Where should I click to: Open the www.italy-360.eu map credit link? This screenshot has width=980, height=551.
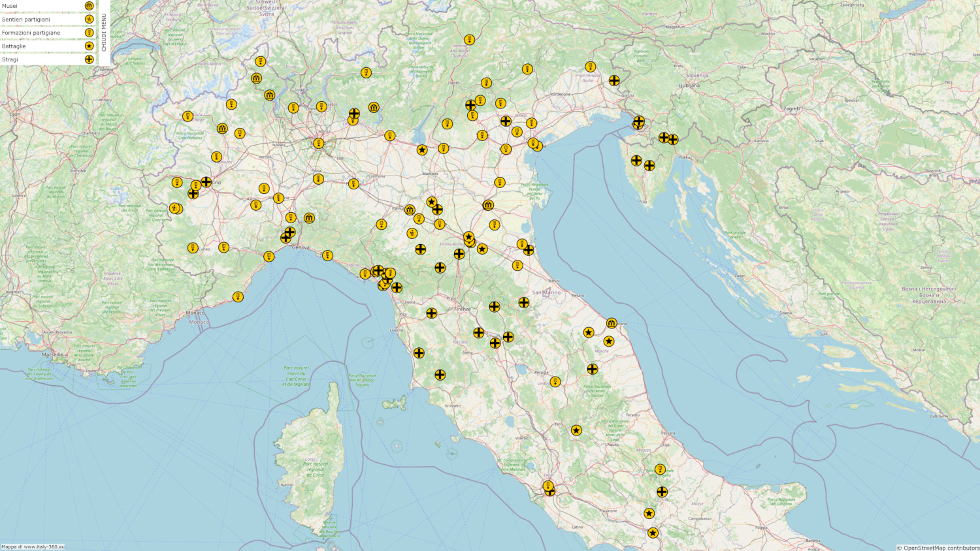click(44, 547)
